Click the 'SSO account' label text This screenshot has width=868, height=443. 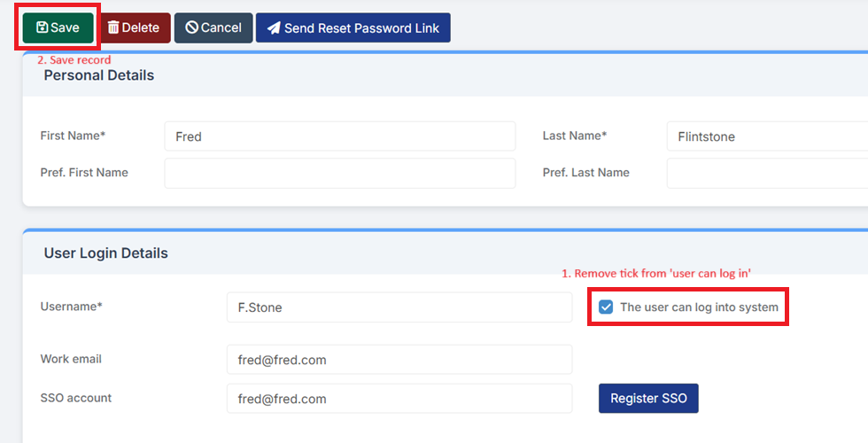click(75, 398)
